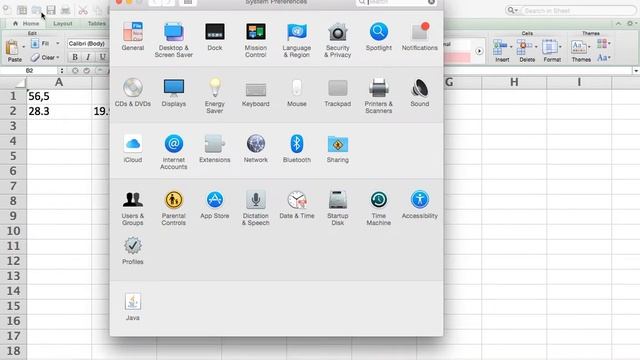Image resolution: width=640 pixels, height=360 pixels.
Task: Expand the cell styles gallery arrow
Action: click(x=479, y=51)
